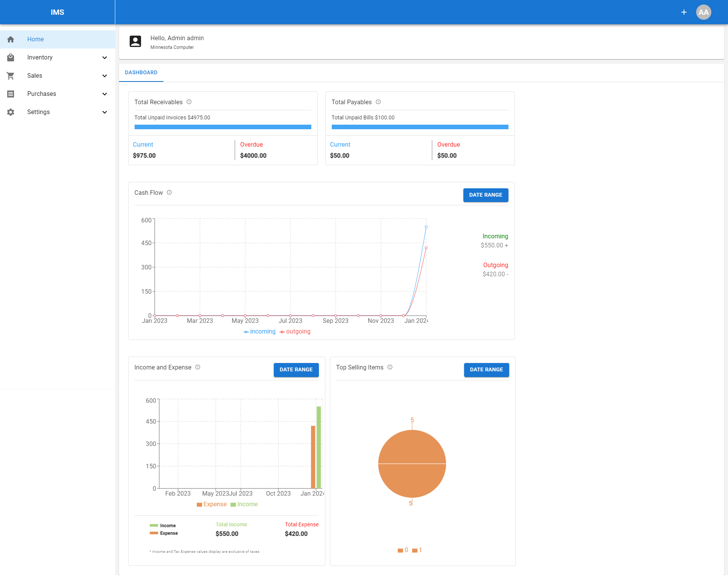
Task: Open the Settings menu item
Action: pos(58,112)
